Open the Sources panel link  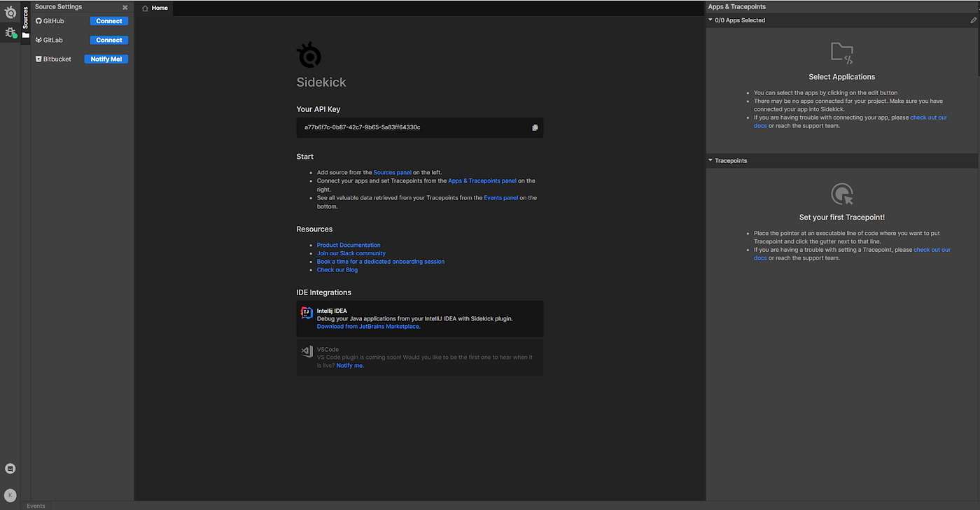pos(393,172)
